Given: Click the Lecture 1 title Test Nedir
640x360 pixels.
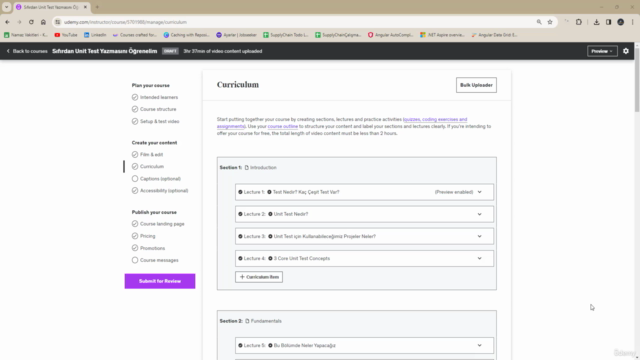Looking at the screenshot, I should (306, 192).
